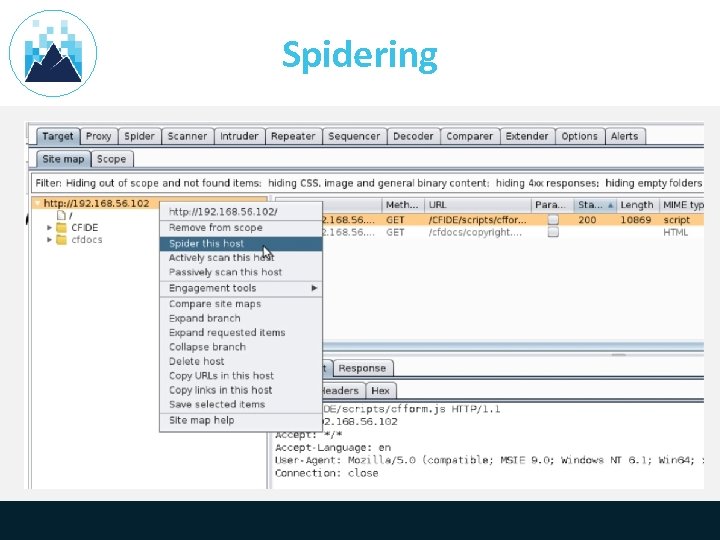
Task: Click the Accept-Language: en header line
Action: pos(333,447)
